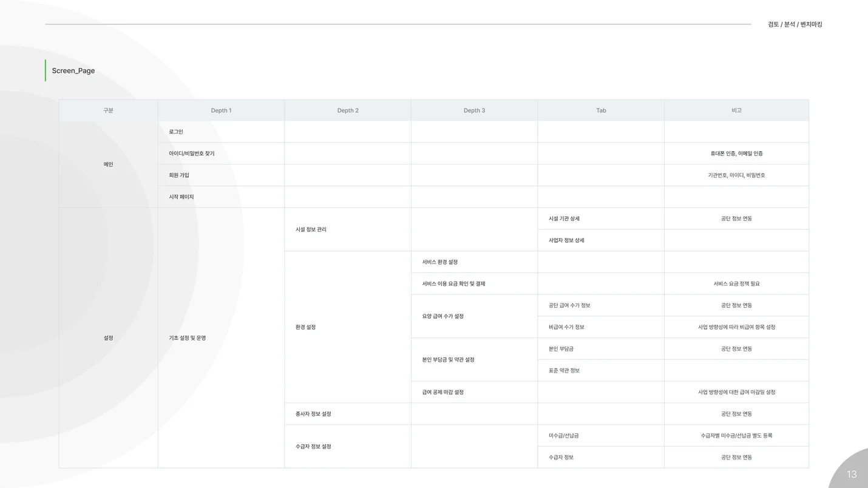Click the '시작 페이지' cell

[221, 197]
